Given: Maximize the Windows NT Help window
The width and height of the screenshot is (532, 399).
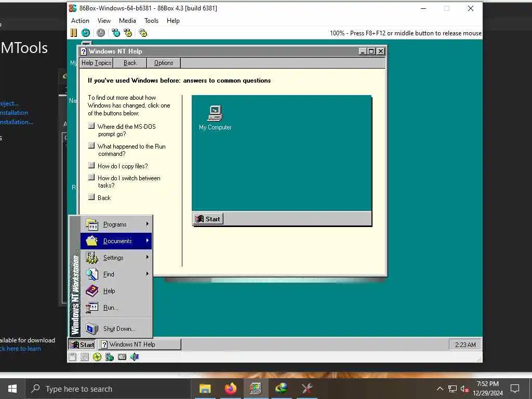Looking at the screenshot, I should 371,51.
